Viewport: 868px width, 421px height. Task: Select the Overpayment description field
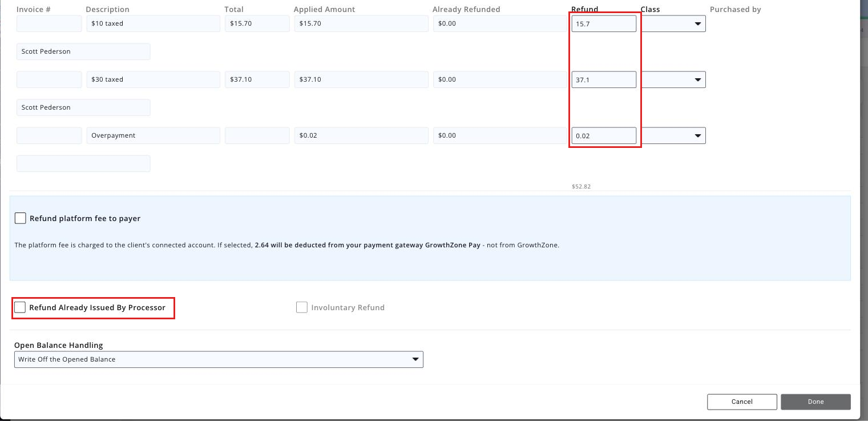click(x=153, y=135)
